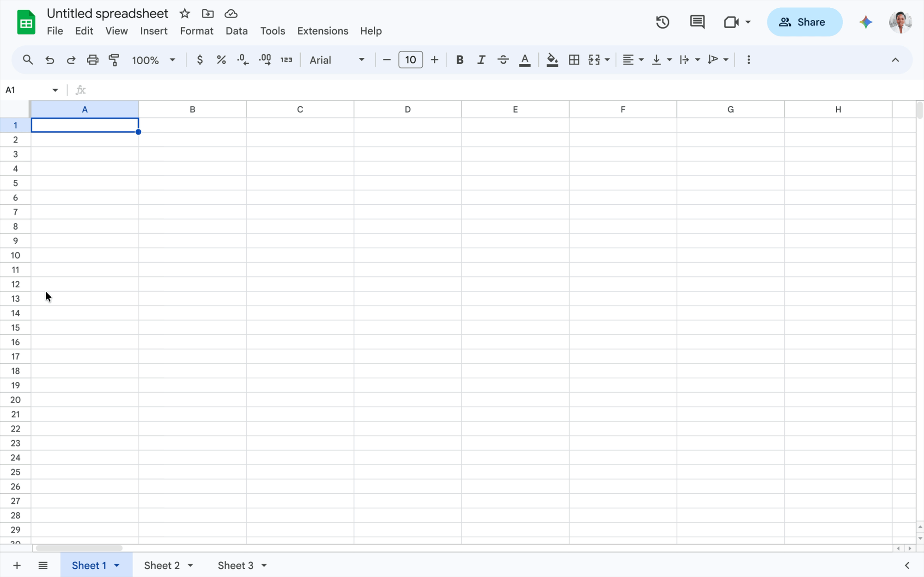Click the borders icon
Screen dimensions: 924x577
tap(574, 60)
